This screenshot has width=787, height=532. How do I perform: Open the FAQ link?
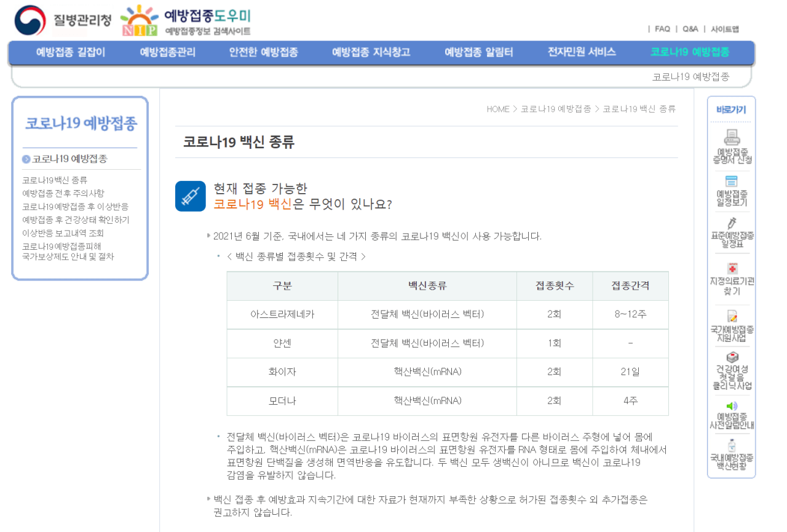point(662,29)
